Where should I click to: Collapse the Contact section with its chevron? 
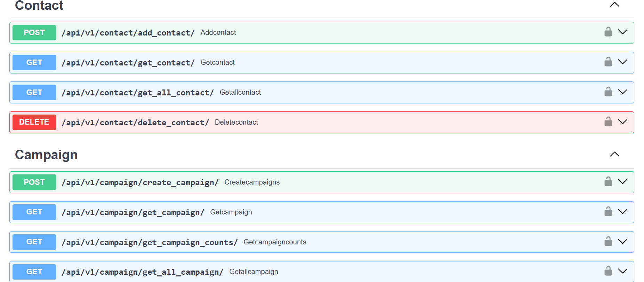pos(614,5)
